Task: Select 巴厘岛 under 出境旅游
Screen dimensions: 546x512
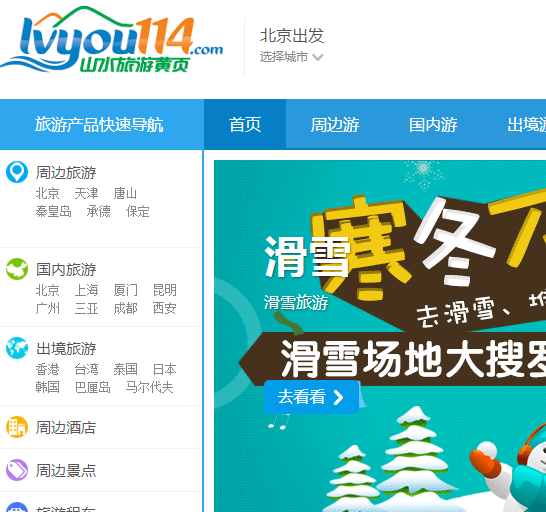Action: pos(93,387)
